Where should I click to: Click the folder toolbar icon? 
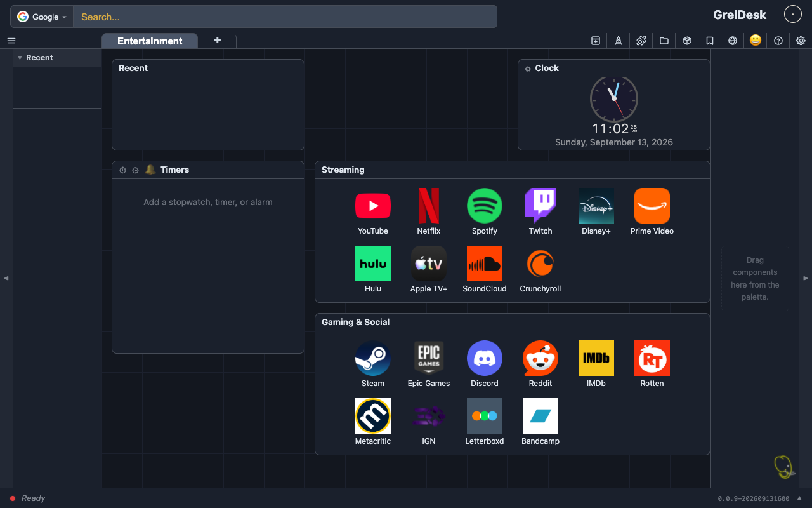pyautogui.click(x=664, y=41)
